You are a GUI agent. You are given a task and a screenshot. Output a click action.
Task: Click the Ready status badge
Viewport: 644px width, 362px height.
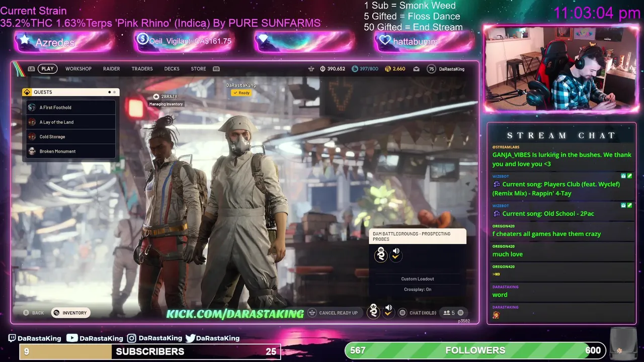[241, 93]
